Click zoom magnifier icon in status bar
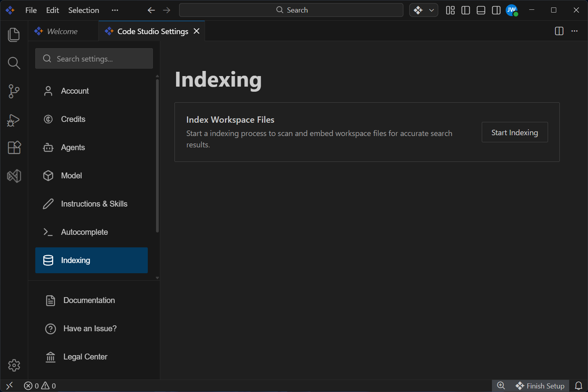 [501, 386]
